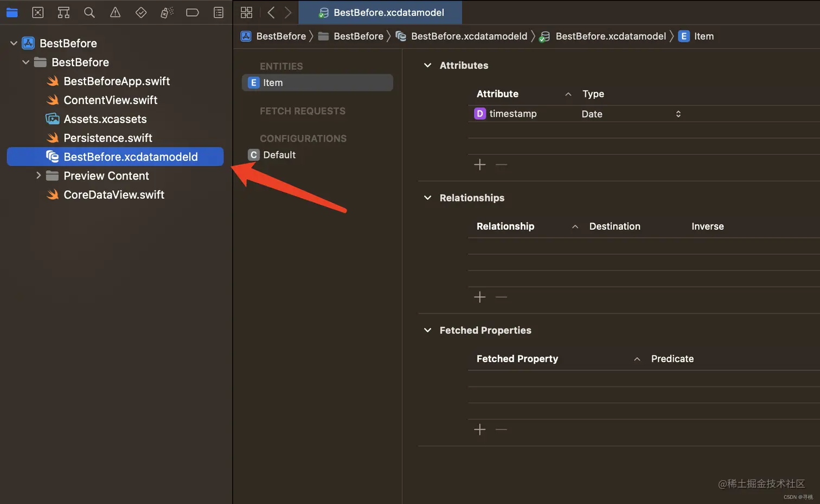Open the Debug navigator icon
Screen dimensions: 820x504
(167, 12)
